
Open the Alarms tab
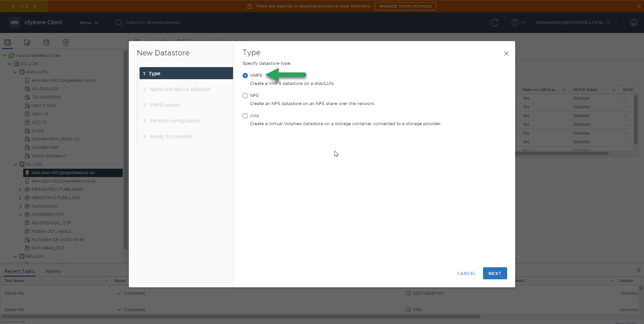pyautogui.click(x=53, y=271)
